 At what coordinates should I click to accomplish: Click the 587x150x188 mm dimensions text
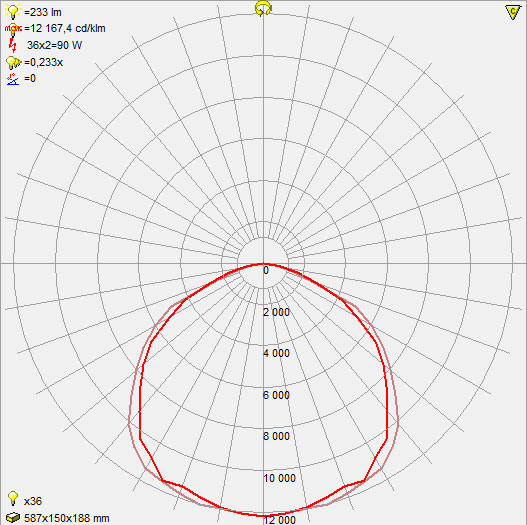click(x=67, y=518)
